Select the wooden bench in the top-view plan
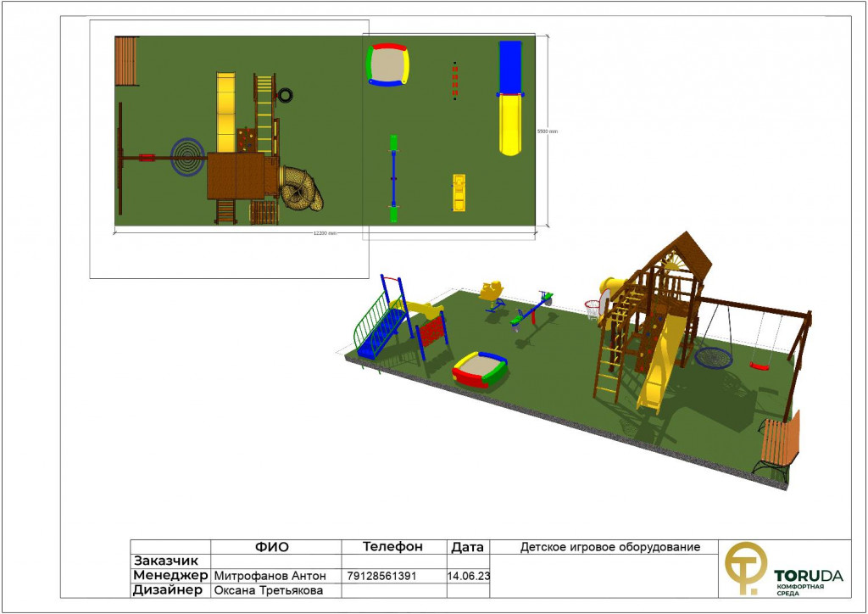 click(126, 60)
